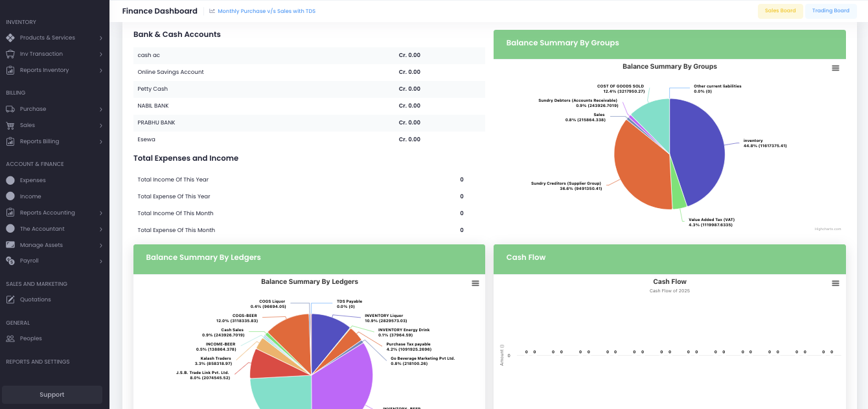This screenshot has width=868, height=409.
Task: Click the Quotations pencil icon
Action: tap(10, 299)
